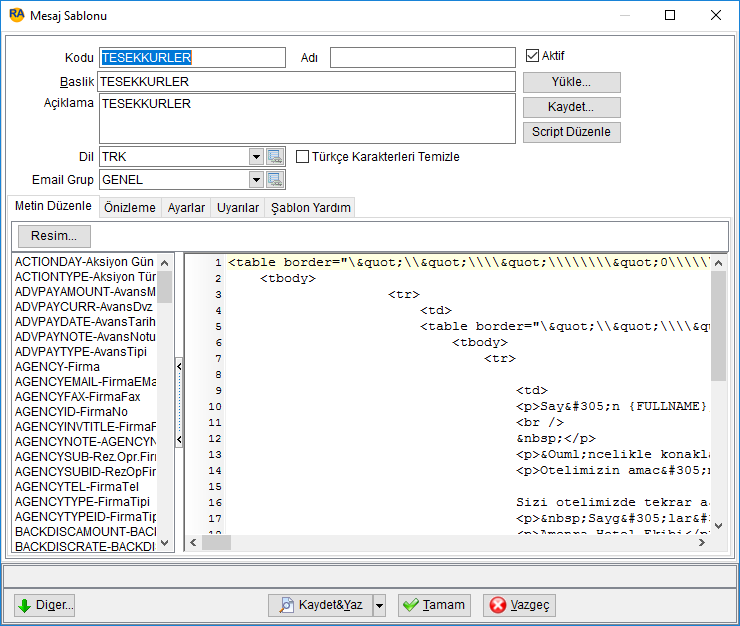
Task: Expand the Dil dropdown
Action: (x=256, y=156)
